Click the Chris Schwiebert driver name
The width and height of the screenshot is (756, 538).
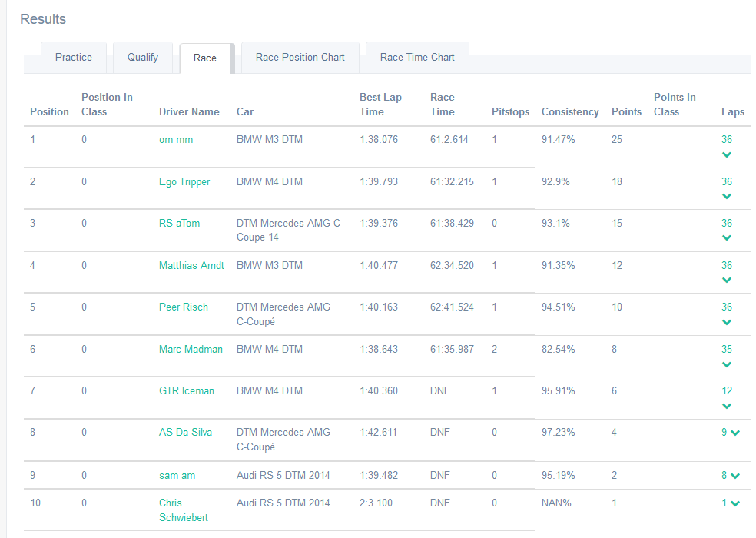[184, 510]
